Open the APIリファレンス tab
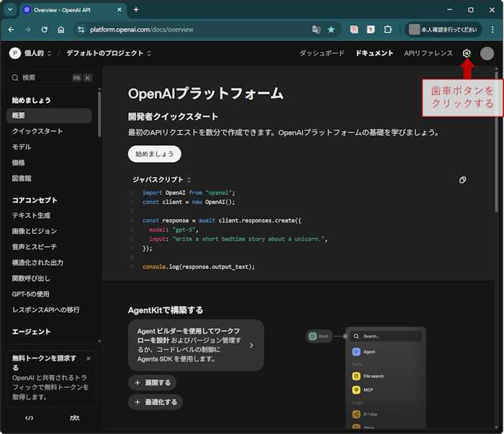This screenshot has width=504, height=434. click(428, 53)
